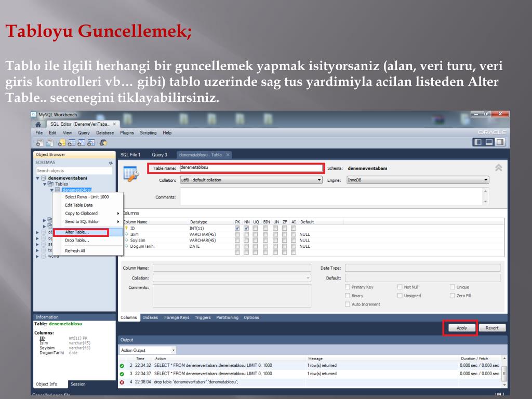Tick the Auto Increment option checkbox
Viewport: 532px width, 399px height.
pos(348,304)
